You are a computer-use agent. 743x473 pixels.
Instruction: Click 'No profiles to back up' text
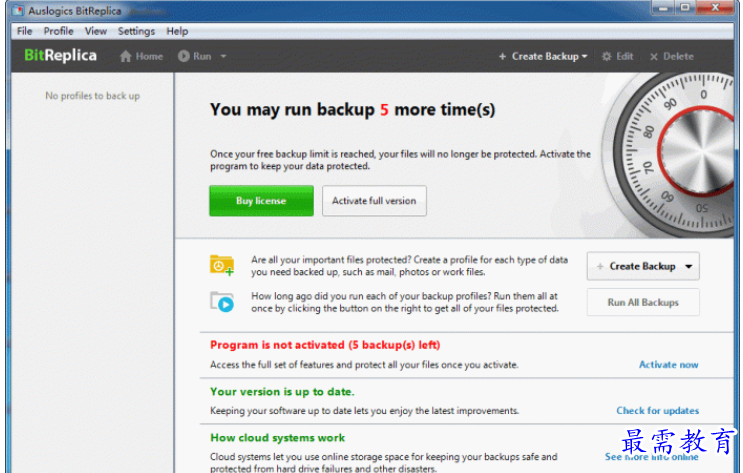click(92, 96)
